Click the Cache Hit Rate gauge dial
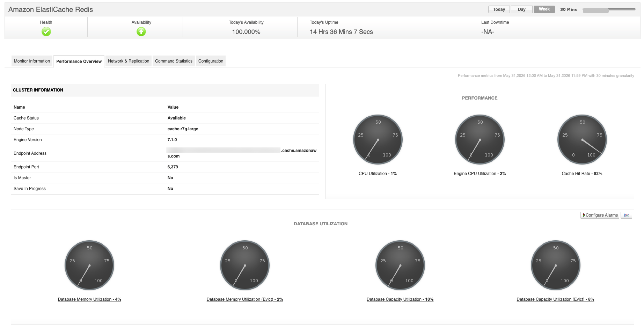Viewport: 644px width, 328px height. 582,139
